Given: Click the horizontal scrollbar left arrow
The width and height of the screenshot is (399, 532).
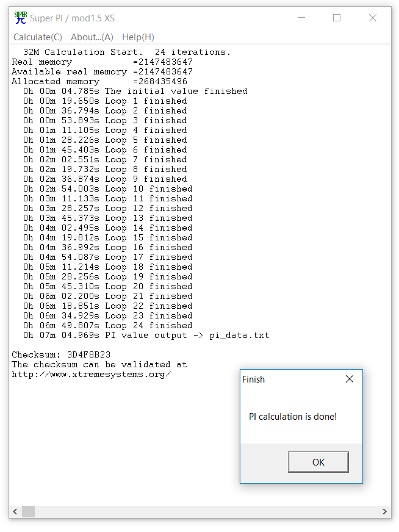Looking at the screenshot, I should [15, 511].
